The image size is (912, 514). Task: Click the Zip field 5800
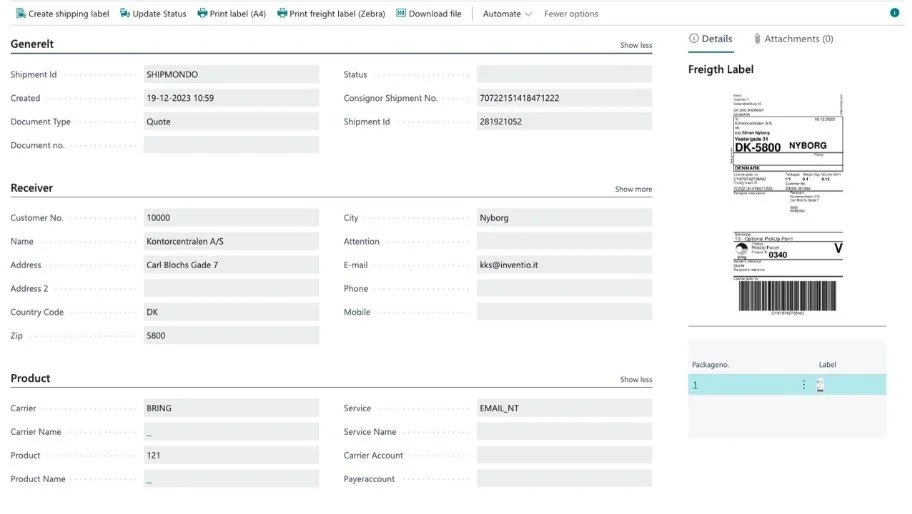231,335
